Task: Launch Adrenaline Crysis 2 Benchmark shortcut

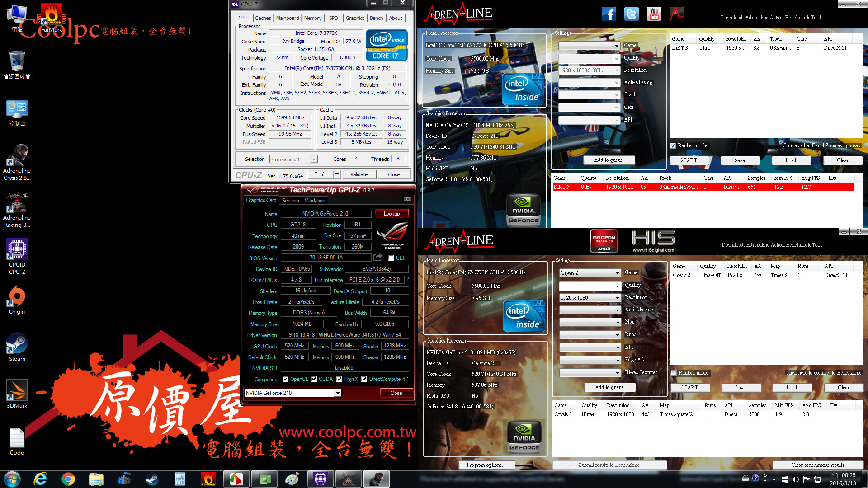Action: tap(17, 163)
